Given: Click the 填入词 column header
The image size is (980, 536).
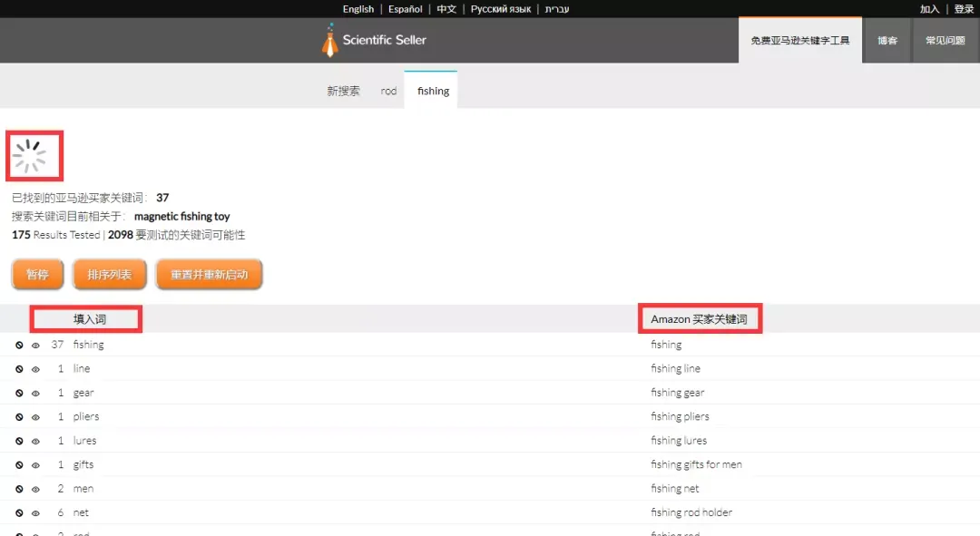Looking at the screenshot, I should pyautogui.click(x=89, y=319).
